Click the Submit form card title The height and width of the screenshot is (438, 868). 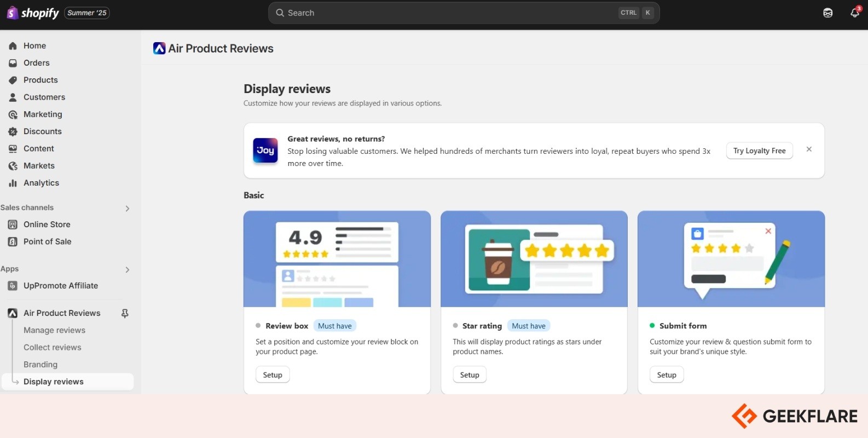[x=683, y=326]
